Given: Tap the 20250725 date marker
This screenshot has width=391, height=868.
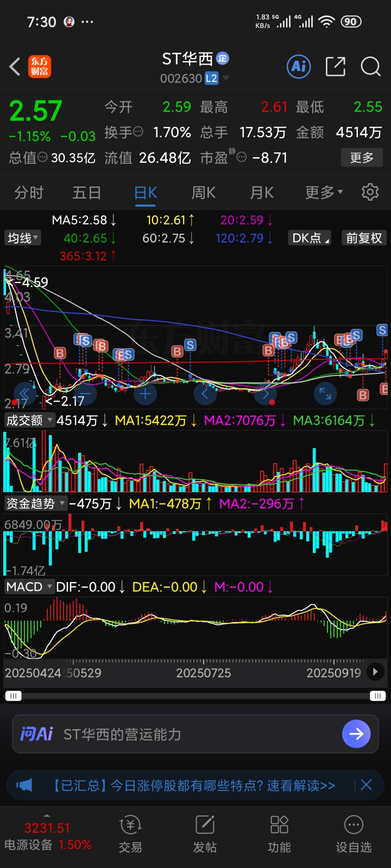Looking at the screenshot, I should pos(204,673).
